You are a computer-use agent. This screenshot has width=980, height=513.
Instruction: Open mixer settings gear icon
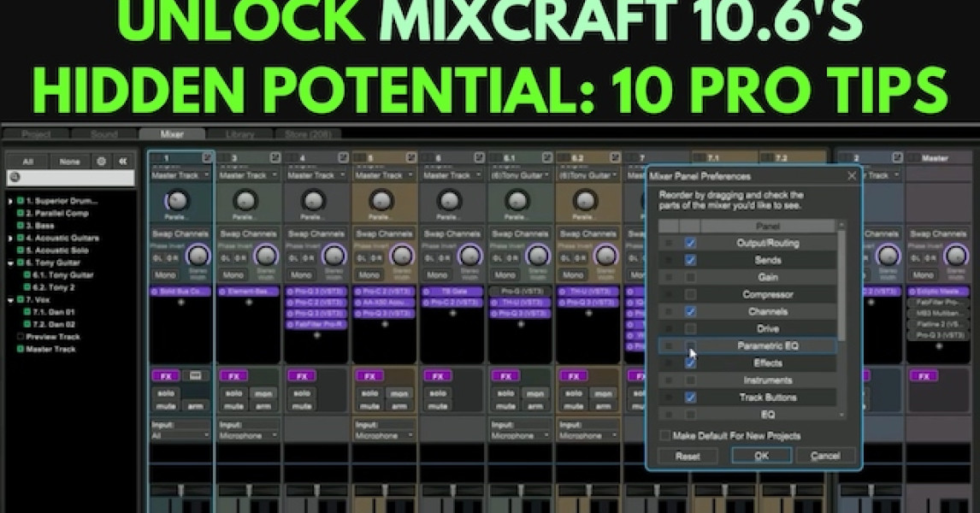pos(101,162)
